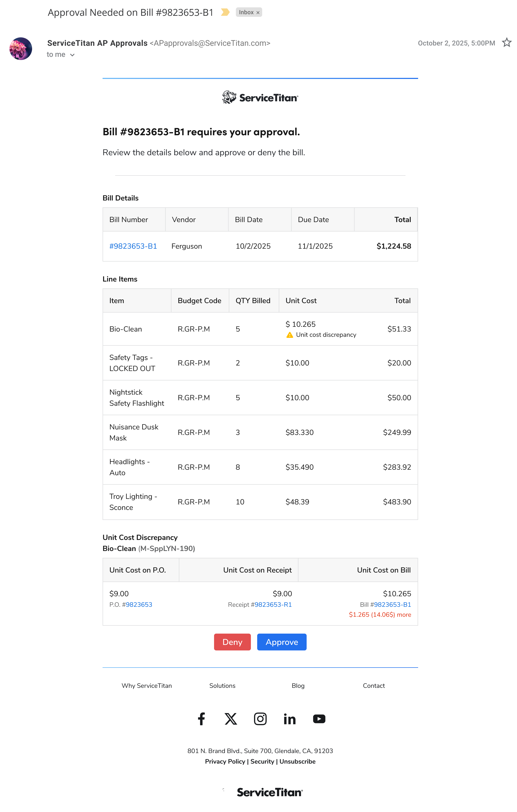
Task: Click the Safety Tags - LOCKED OUT item
Action: click(x=132, y=363)
